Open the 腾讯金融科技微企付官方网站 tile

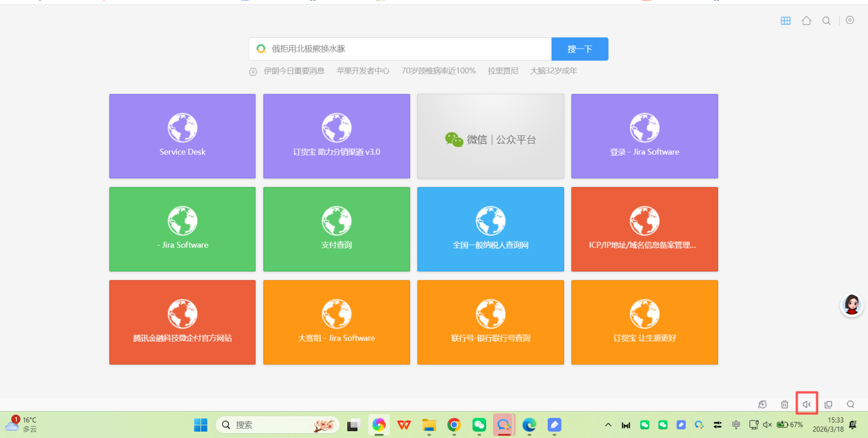click(x=182, y=322)
